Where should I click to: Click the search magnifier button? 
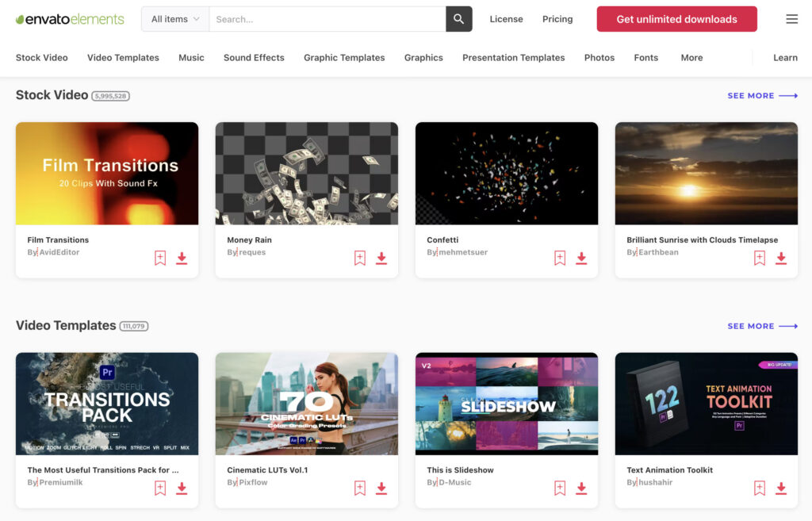coord(459,19)
